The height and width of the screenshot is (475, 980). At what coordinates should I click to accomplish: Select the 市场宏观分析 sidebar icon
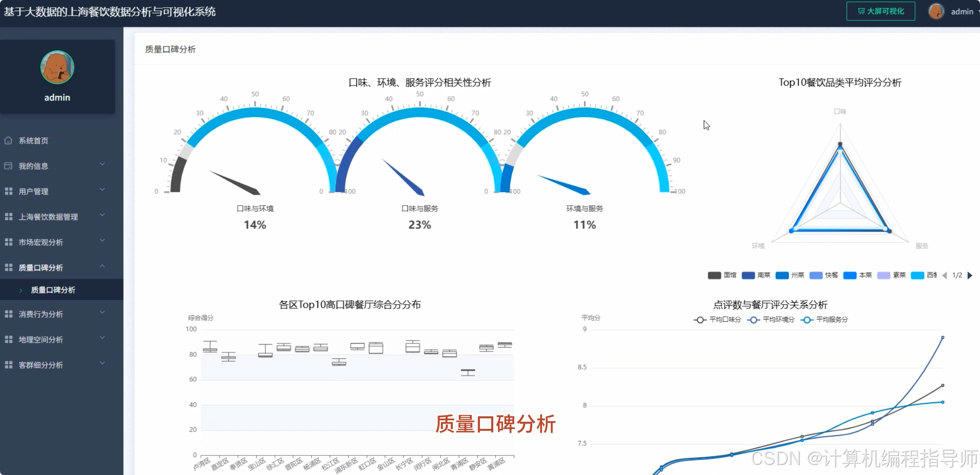coord(8,242)
